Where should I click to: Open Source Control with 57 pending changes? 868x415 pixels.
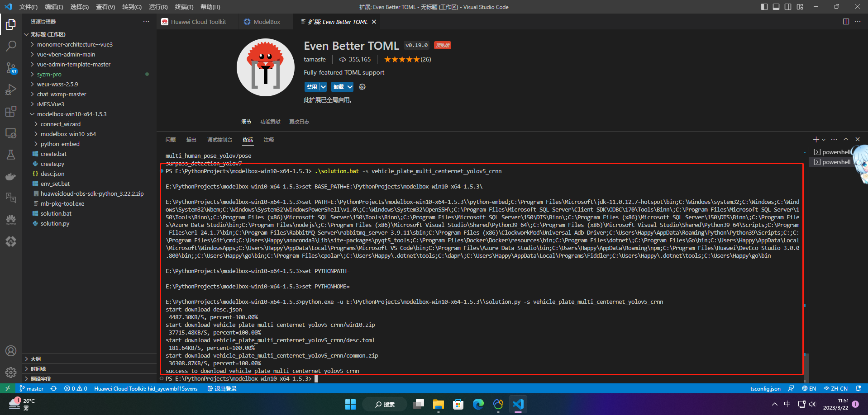tap(11, 68)
